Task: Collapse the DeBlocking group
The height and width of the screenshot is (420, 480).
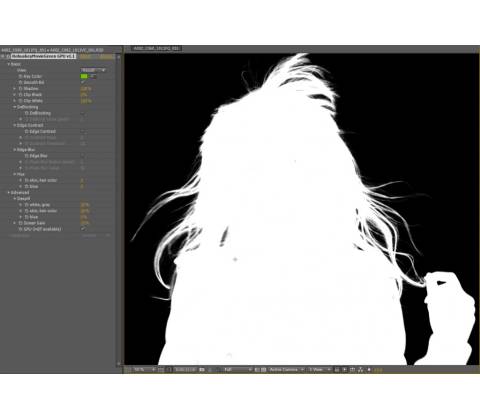Action: tap(15, 107)
